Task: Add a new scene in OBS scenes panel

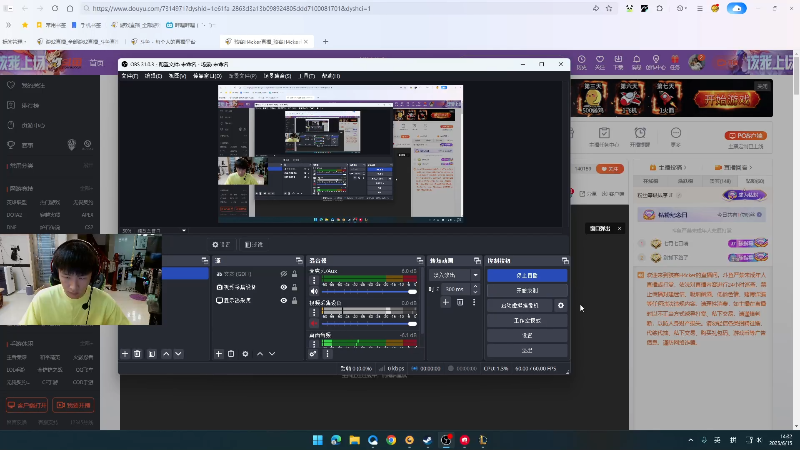Action: pyautogui.click(x=125, y=354)
